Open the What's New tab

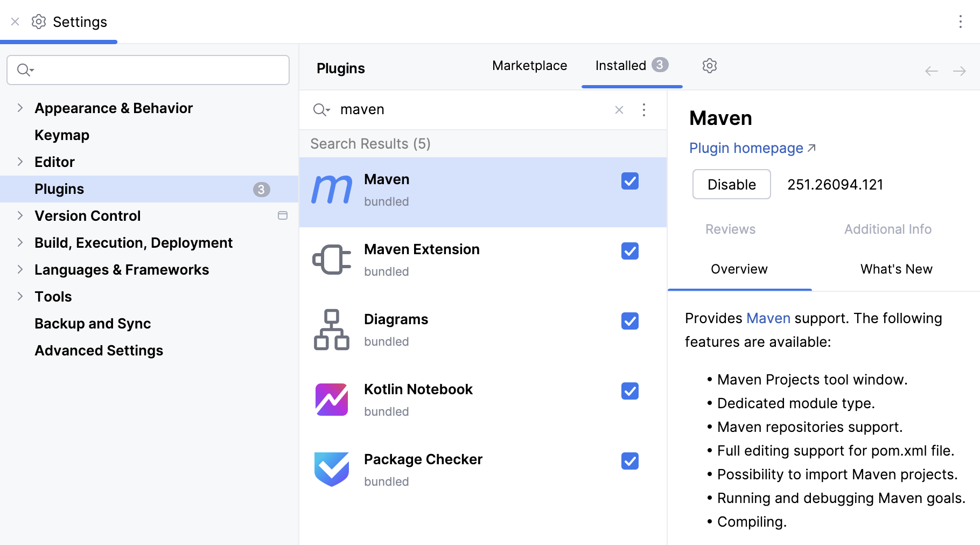coord(895,269)
